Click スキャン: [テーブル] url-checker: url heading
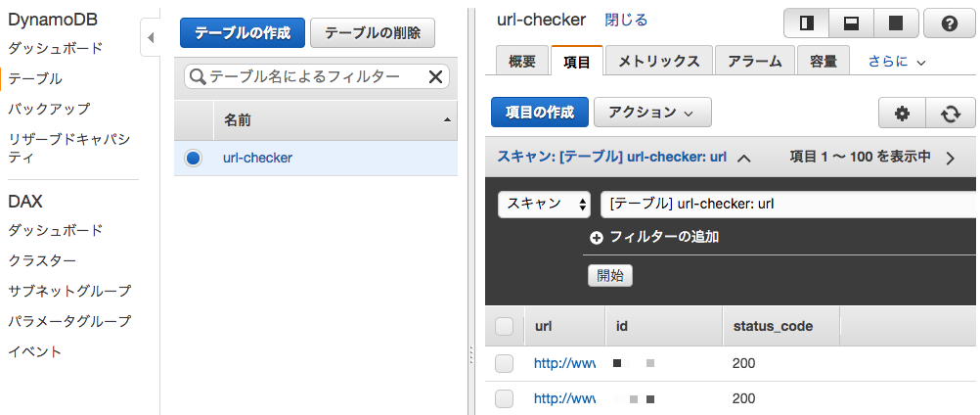980x415 pixels. [x=612, y=157]
